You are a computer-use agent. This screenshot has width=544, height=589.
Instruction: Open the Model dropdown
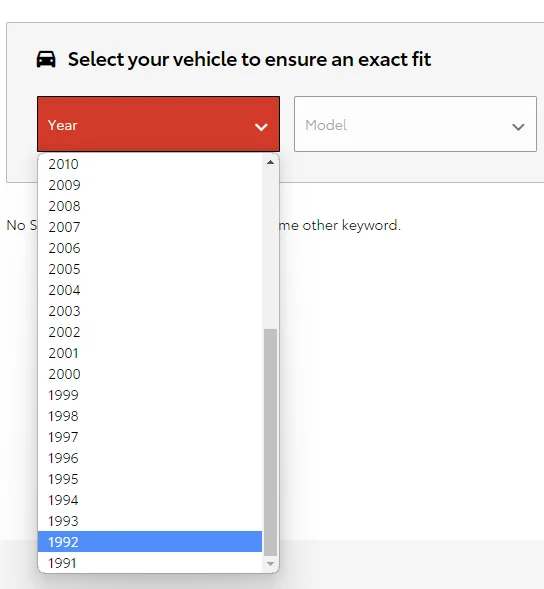(415, 124)
